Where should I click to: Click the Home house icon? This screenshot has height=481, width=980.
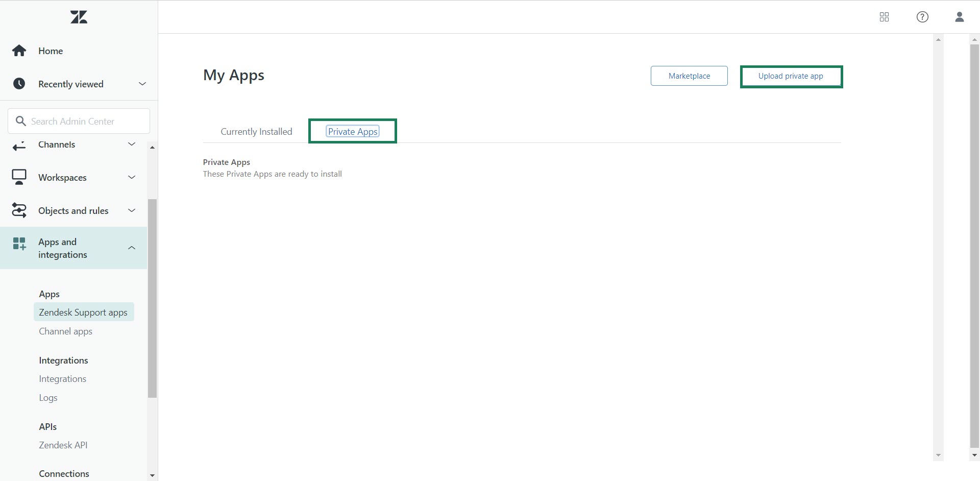[x=19, y=51]
